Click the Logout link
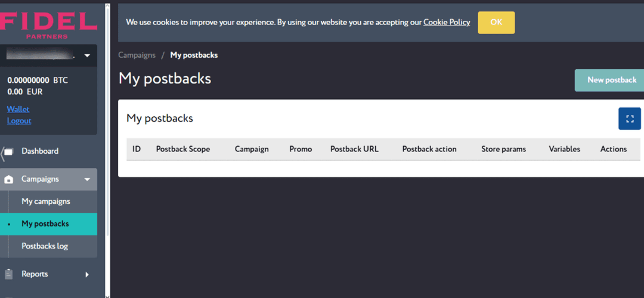The height and width of the screenshot is (298, 644). click(19, 120)
